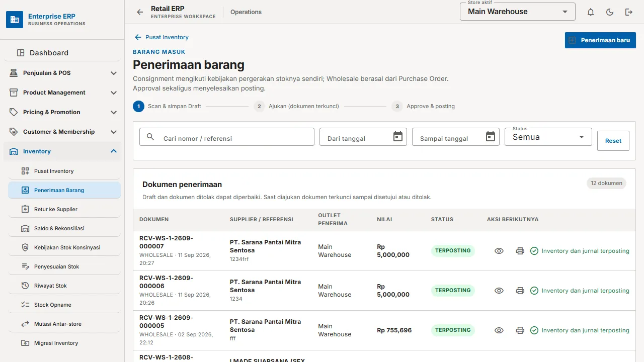Open Kebijakan Stok Konsinyasi page
Viewport: 644px width, 362px height.
tap(64, 247)
